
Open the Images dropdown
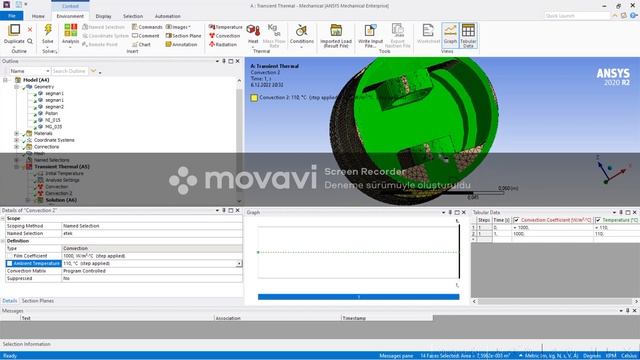(x=178, y=27)
